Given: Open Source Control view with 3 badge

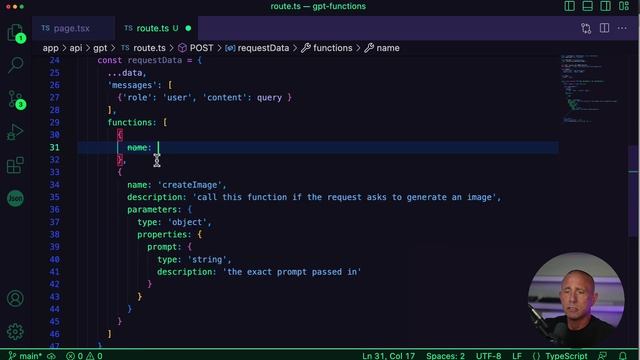Looking at the screenshot, I should point(16,99).
